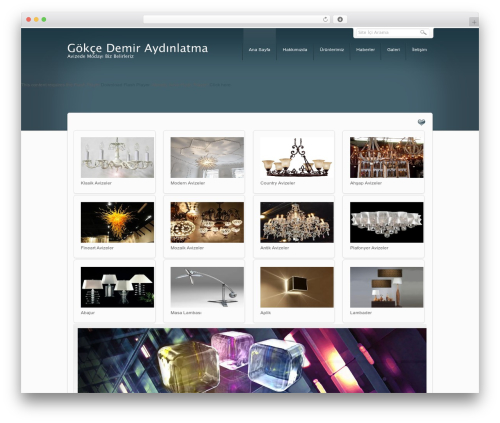The height and width of the screenshot is (423, 500).
Task: Open the Galeri menu item
Action: 393,50
